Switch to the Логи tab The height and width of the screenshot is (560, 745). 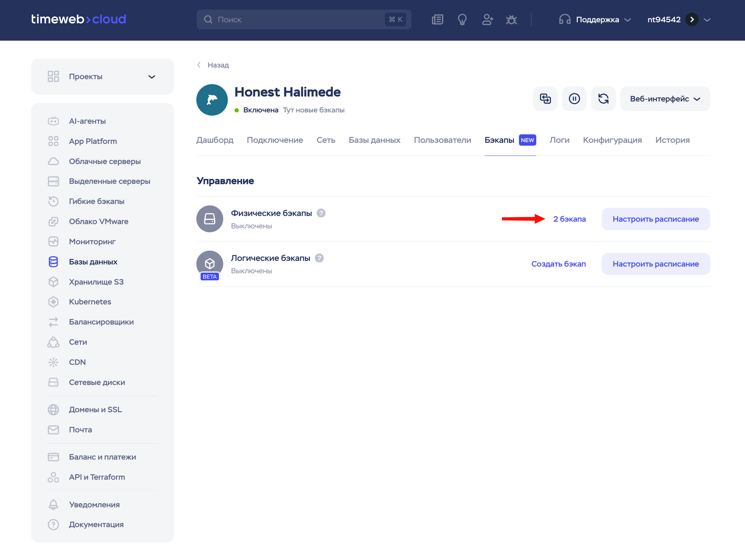coord(559,140)
